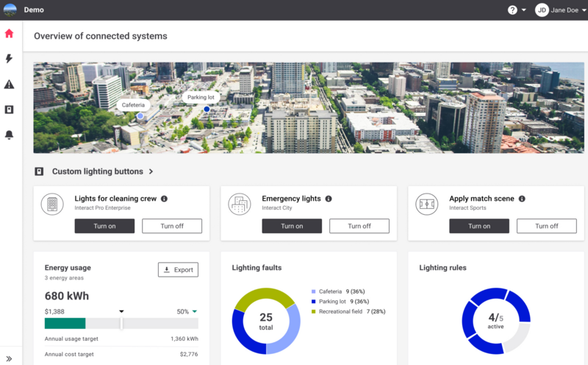Screen dimensions: 588x365
Task: Select the lighting buttons sidebar icon
Action: pyautogui.click(x=10, y=110)
